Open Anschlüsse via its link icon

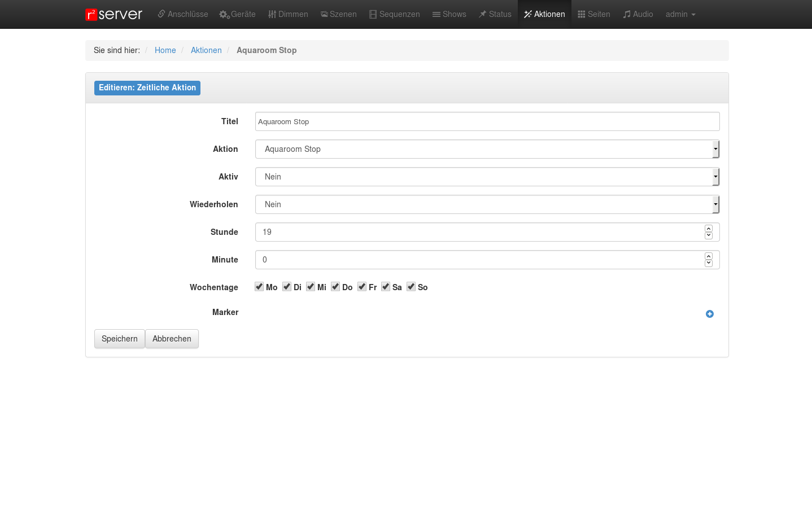tap(161, 14)
